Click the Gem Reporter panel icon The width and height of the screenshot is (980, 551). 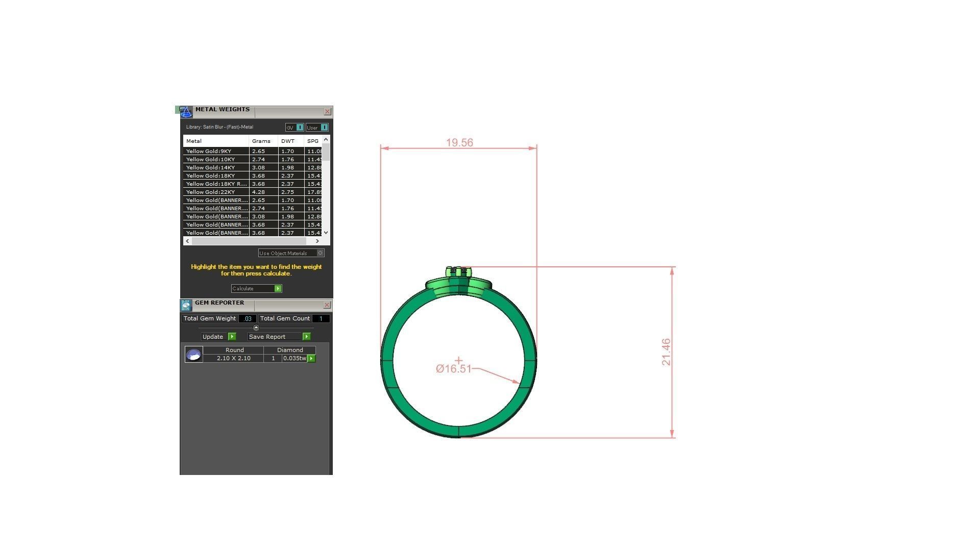click(x=186, y=305)
